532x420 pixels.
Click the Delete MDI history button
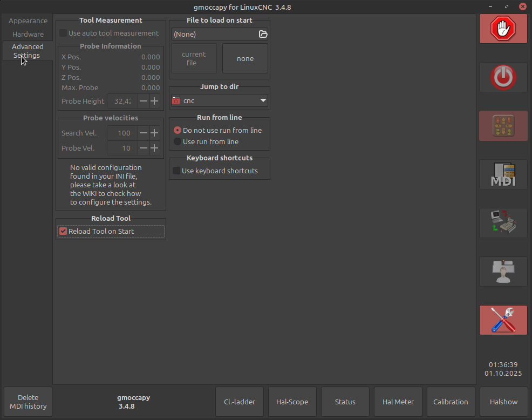[x=28, y=402]
